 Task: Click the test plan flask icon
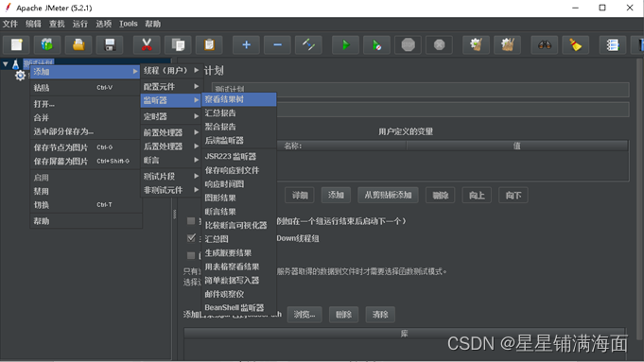coord(16,64)
